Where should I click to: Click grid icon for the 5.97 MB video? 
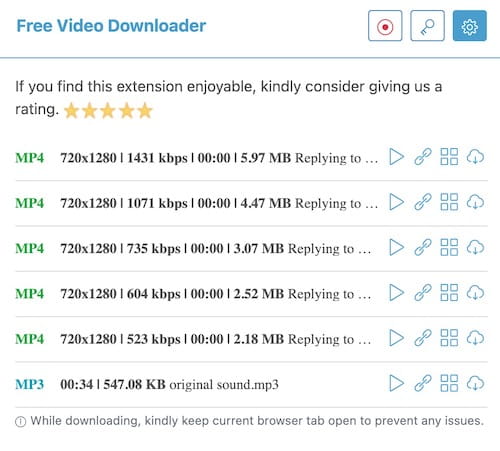[x=449, y=157]
